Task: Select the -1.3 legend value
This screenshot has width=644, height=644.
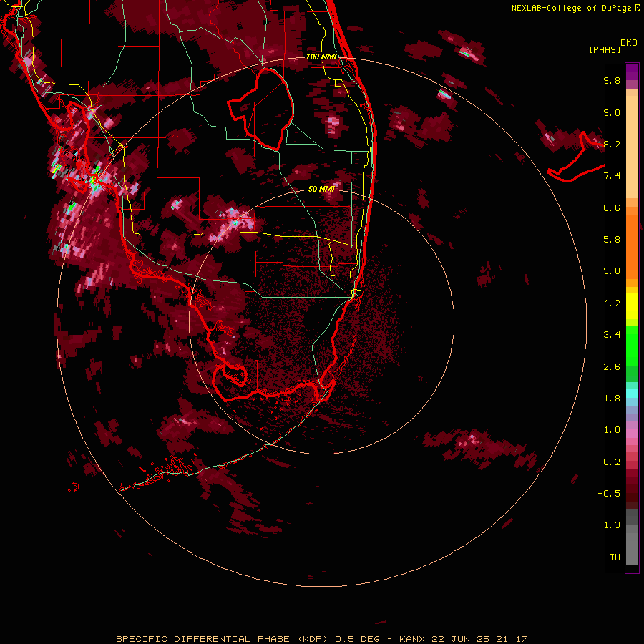Action: click(609, 525)
